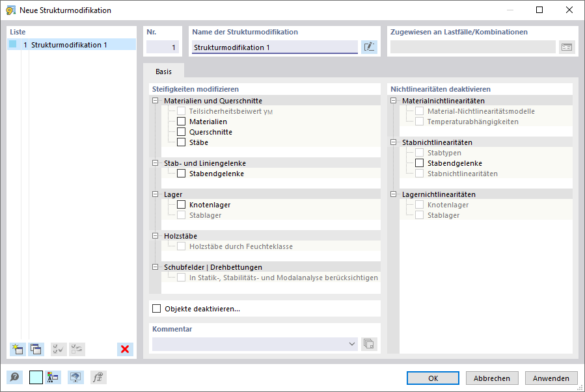The width and height of the screenshot is (585, 392).
Task: Collapse the Schubfelder | Drehbettungen group
Action: click(156, 267)
